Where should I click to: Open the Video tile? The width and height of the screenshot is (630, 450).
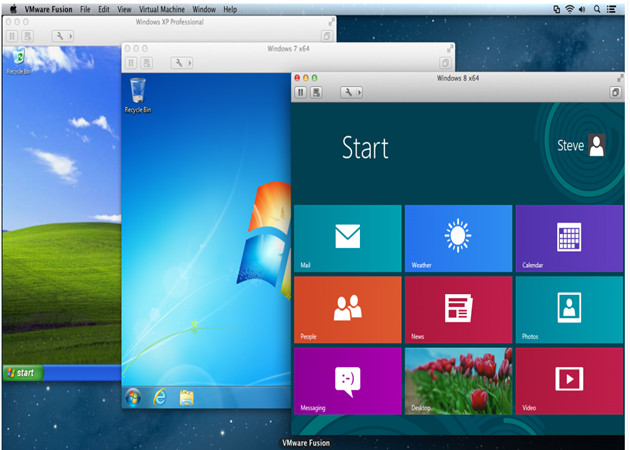pyautogui.click(x=568, y=380)
